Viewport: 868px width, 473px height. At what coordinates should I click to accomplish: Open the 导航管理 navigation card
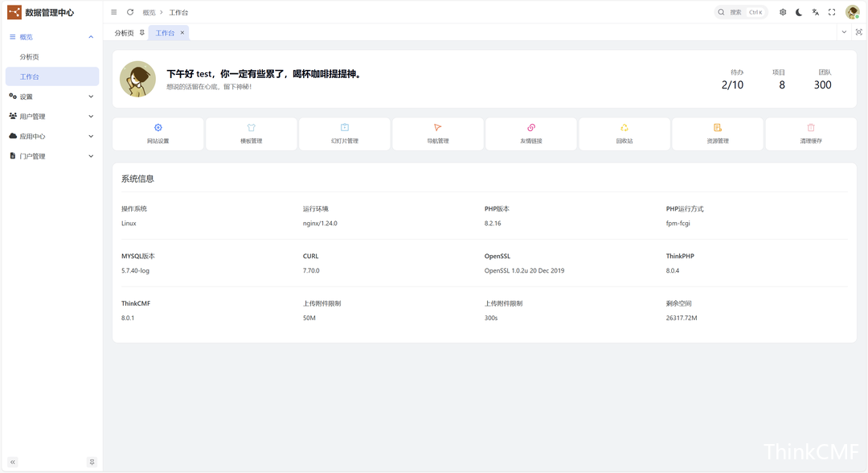coord(438,134)
